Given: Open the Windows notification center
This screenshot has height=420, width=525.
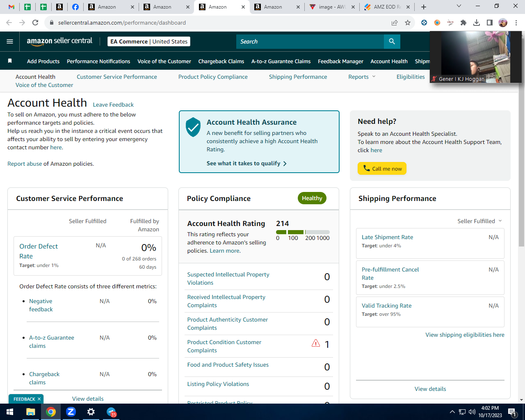Looking at the screenshot, I should (512, 412).
